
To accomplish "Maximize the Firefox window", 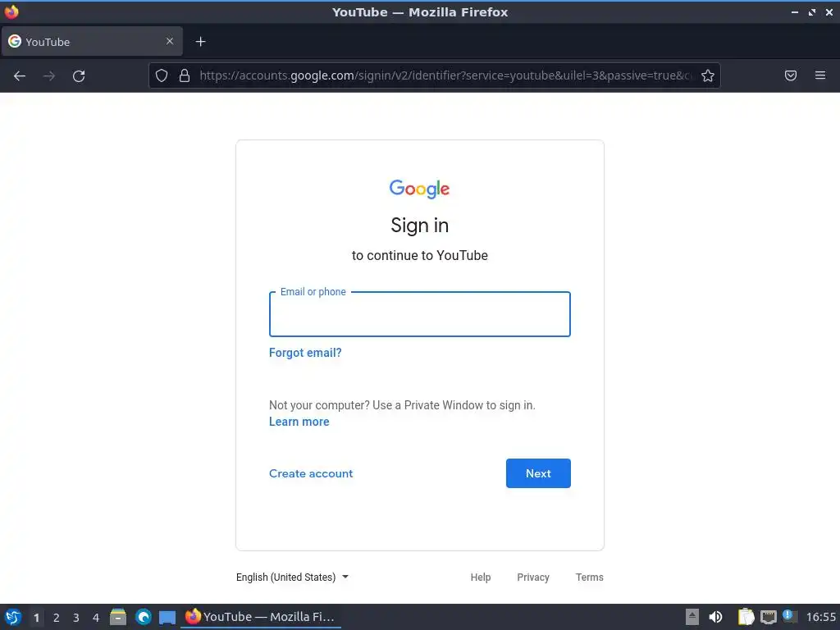I will [x=812, y=11].
